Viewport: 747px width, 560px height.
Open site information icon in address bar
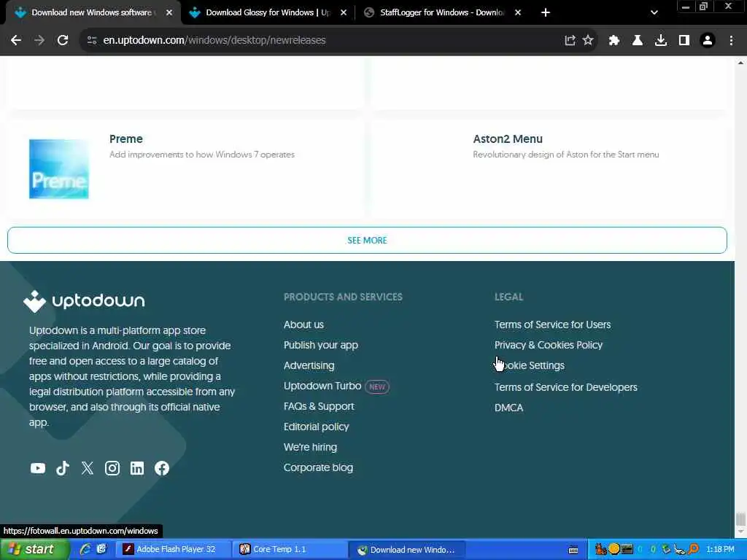(x=92, y=41)
